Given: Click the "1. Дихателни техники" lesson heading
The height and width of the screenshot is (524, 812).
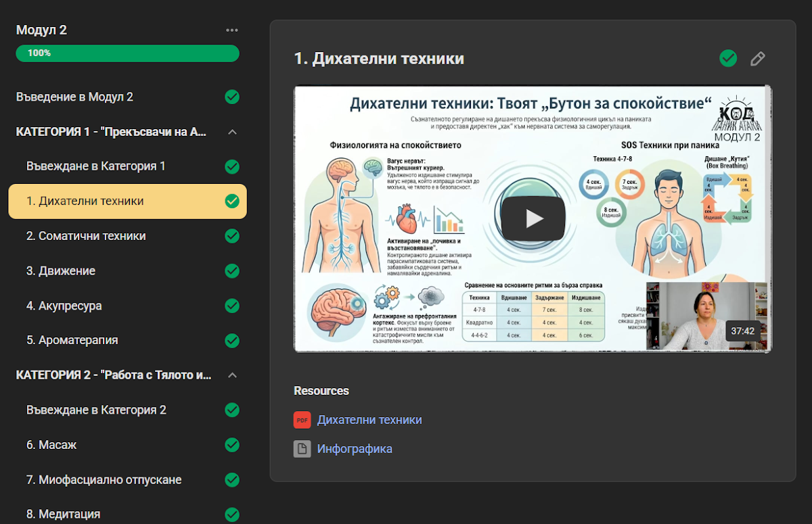Looking at the screenshot, I should pyautogui.click(x=379, y=59).
